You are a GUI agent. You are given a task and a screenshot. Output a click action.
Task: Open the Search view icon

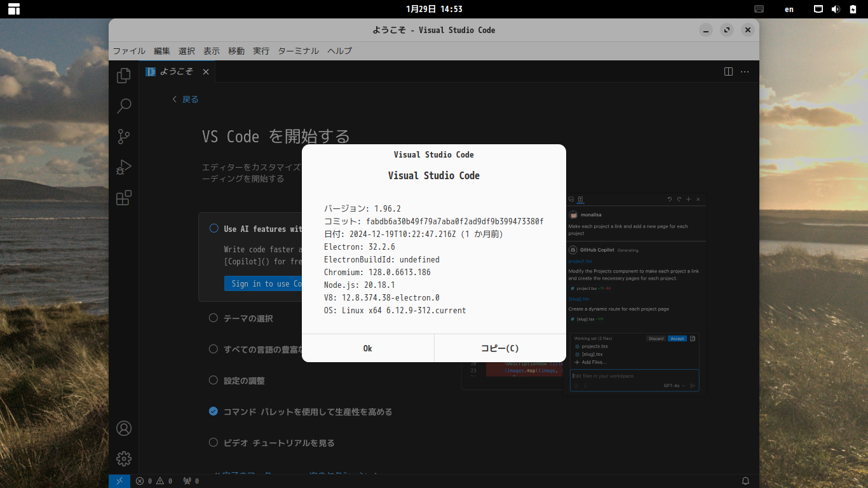124,105
